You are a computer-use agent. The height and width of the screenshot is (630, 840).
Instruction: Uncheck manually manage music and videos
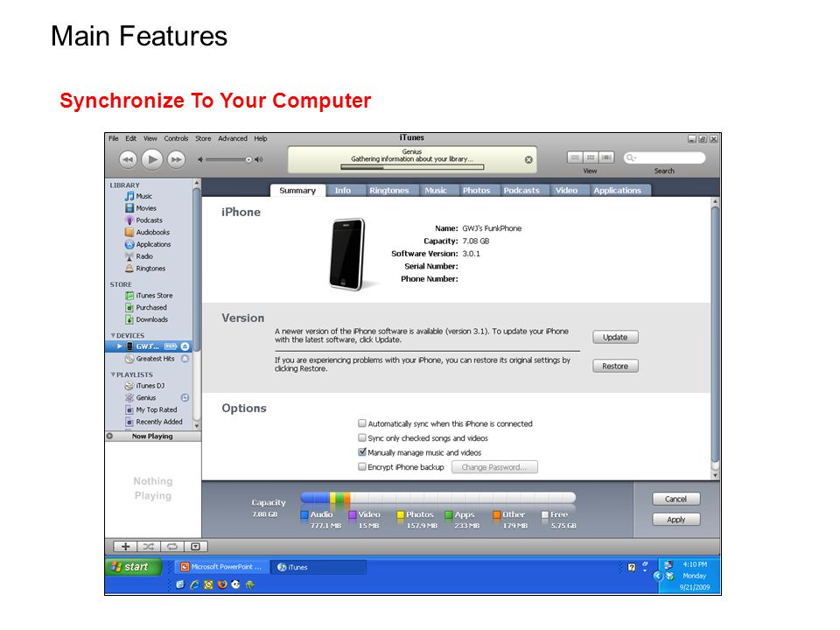point(362,452)
